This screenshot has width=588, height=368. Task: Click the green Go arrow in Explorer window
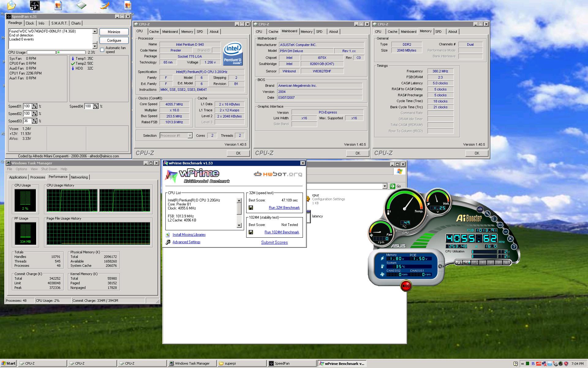[x=393, y=186]
